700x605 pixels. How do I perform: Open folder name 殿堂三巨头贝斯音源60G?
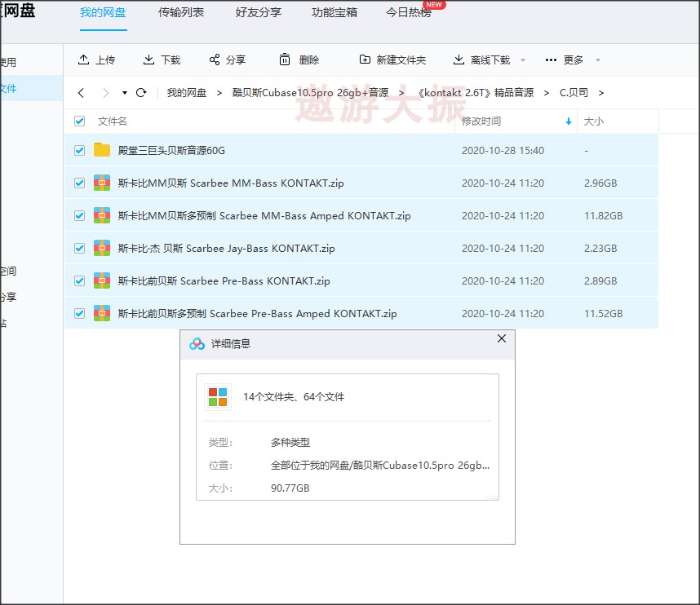[171, 150]
